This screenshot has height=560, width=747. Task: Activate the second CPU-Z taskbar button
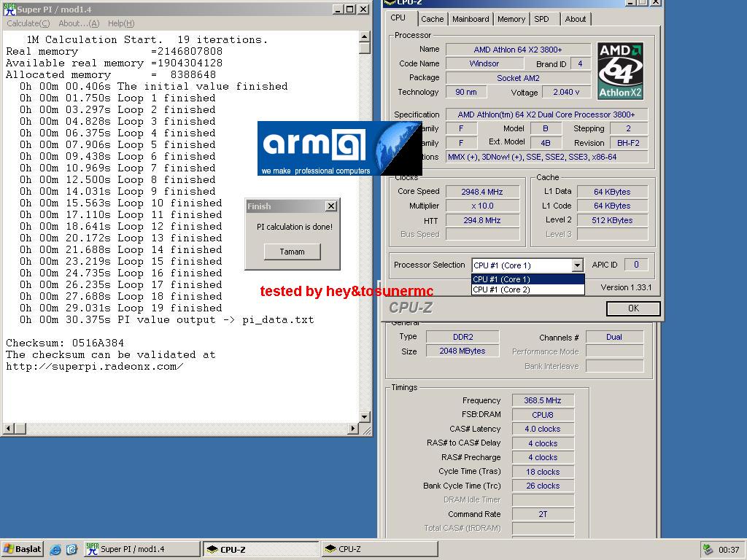[x=379, y=549]
